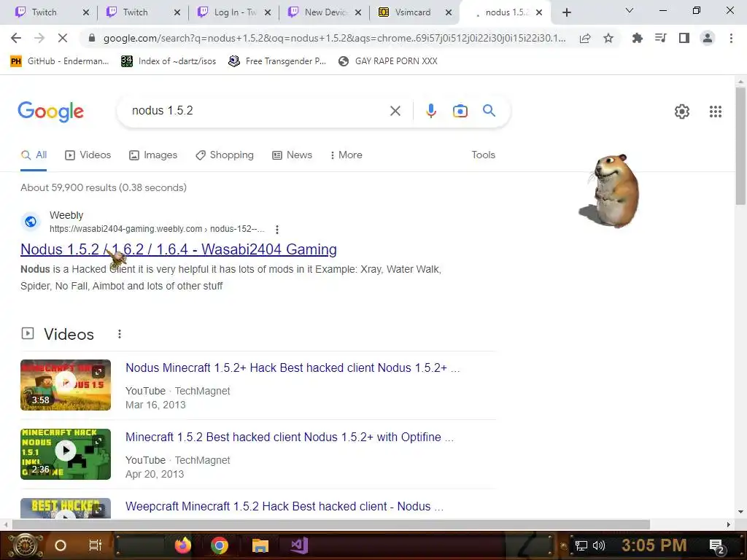Close the Vsimcard tab
Viewport: 747px width, 560px height.
(449, 12)
